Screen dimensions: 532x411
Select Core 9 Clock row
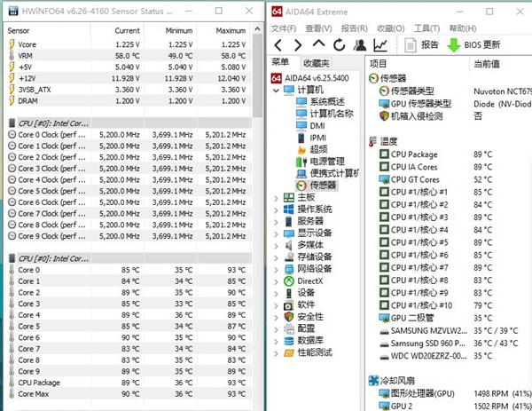click(x=129, y=236)
